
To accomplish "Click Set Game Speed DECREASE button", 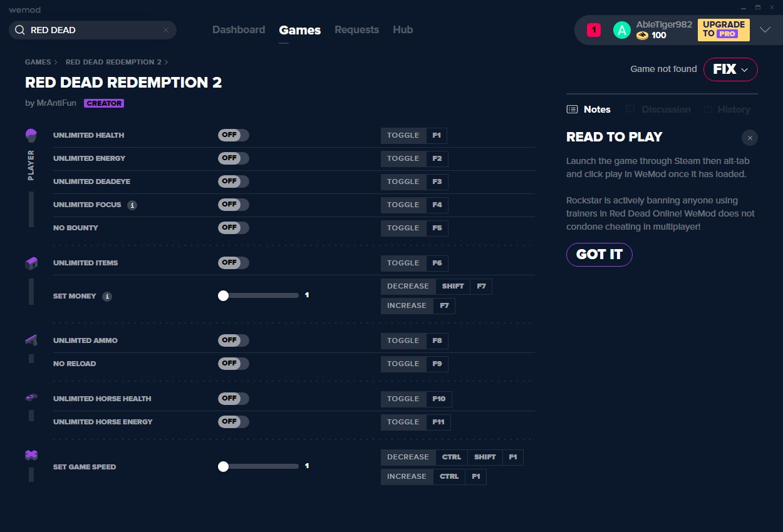I will (x=408, y=457).
